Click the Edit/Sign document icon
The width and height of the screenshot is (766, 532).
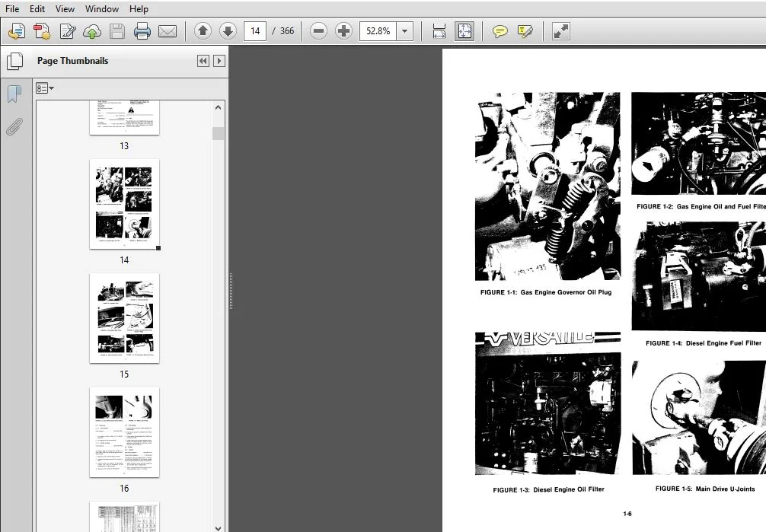pos(68,31)
